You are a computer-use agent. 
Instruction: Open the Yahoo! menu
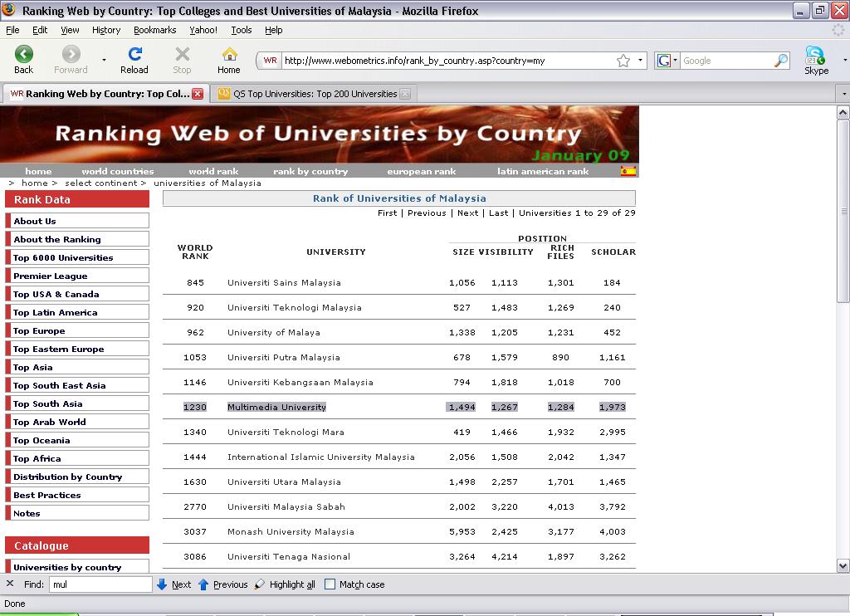(x=203, y=30)
